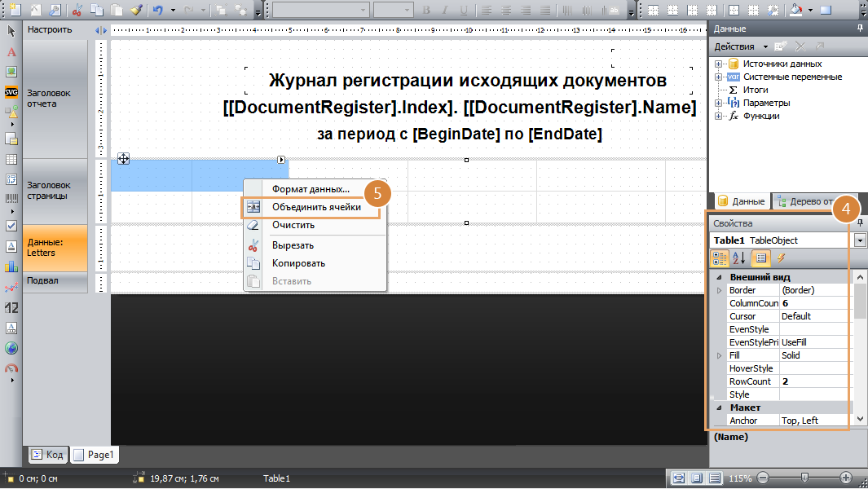
Task: Toggle the left border line button
Action: (x=693, y=10)
